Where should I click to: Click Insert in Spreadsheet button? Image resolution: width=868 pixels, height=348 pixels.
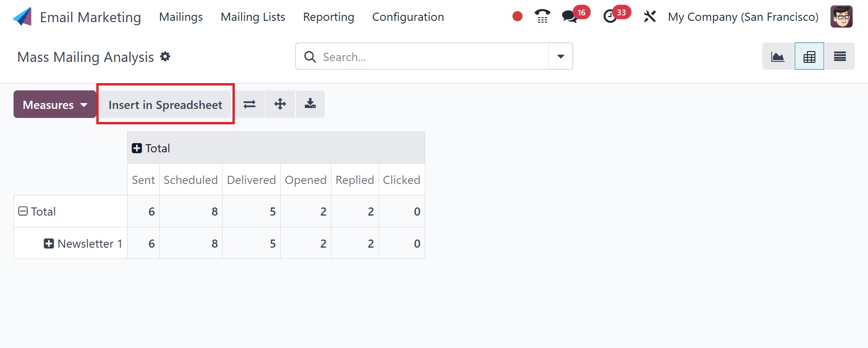point(165,105)
